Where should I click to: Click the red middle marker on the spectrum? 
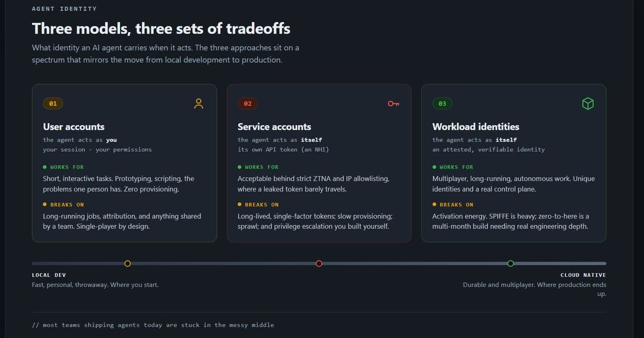tap(319, 263)
